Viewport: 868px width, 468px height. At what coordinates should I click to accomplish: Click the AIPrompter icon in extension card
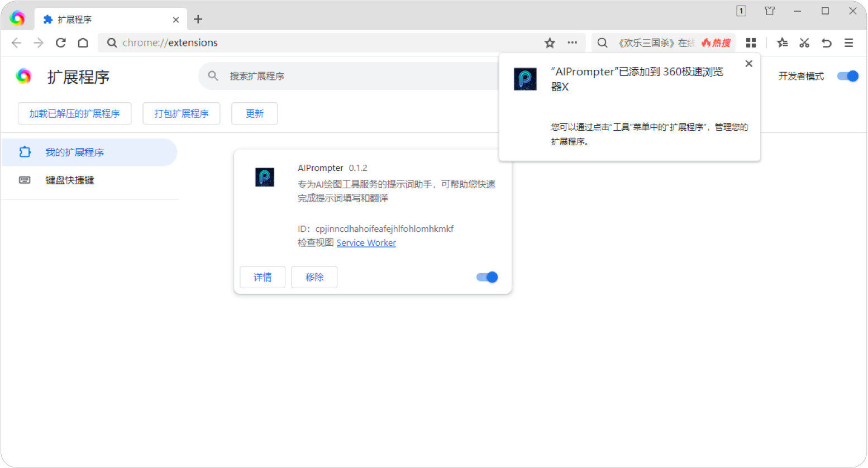[265, 177]
